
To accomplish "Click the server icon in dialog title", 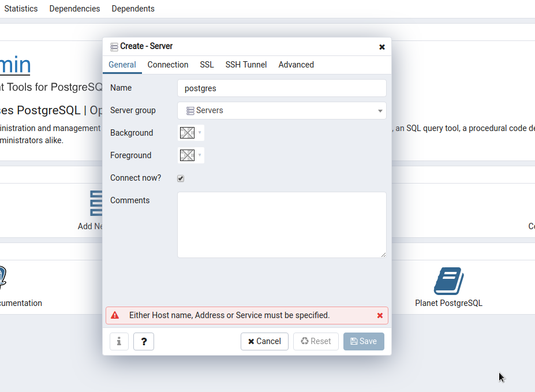I will pyautogui.click(x=114, y=47).
